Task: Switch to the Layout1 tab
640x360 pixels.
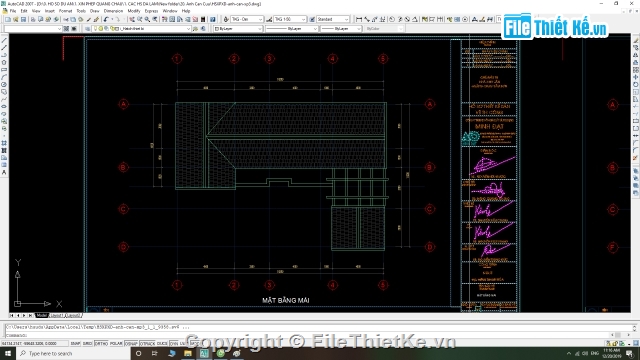Action: click(57, 316)
